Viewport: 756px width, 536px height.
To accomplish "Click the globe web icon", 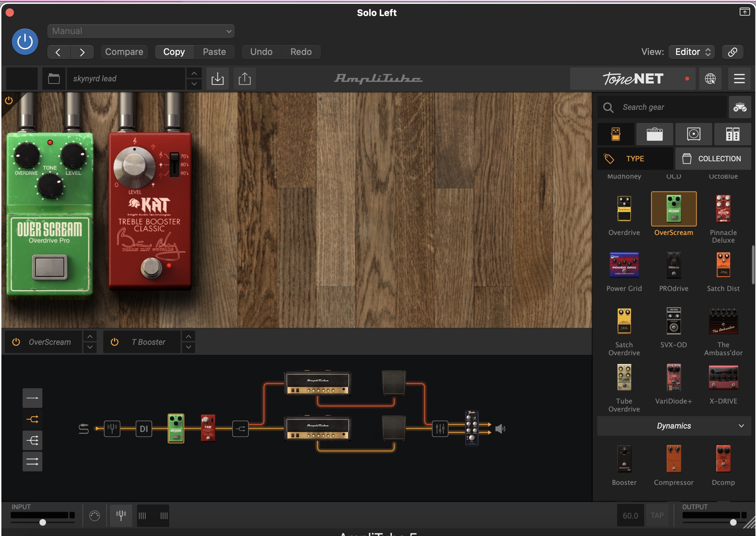I will pos(710,79).
